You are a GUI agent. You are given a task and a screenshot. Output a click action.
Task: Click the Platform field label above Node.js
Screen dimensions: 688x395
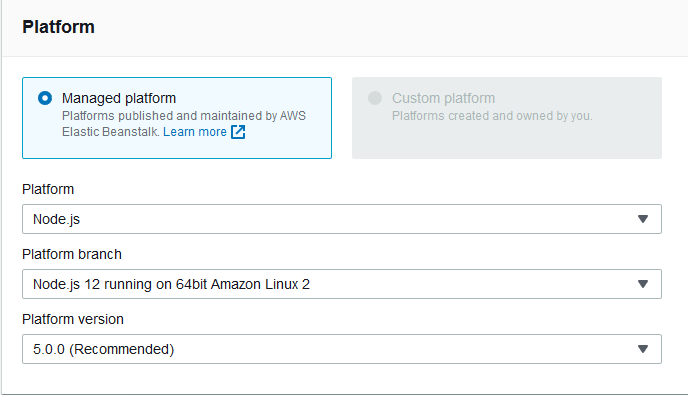click(x=48, y=189)
